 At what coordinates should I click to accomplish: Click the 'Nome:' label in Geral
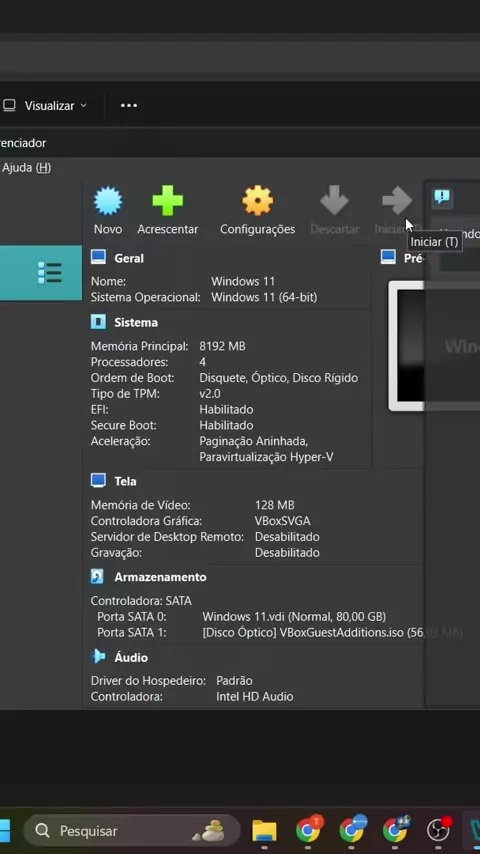(108, 282)
